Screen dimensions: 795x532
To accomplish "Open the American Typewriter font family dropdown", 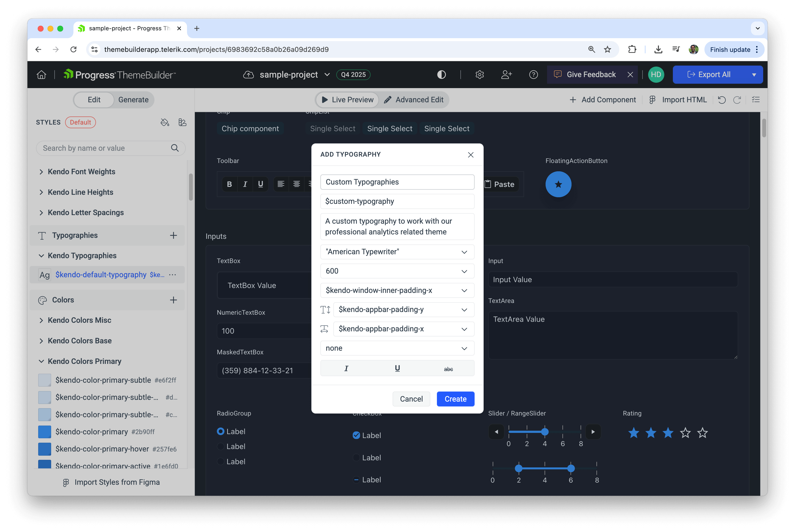I will 397,252.
